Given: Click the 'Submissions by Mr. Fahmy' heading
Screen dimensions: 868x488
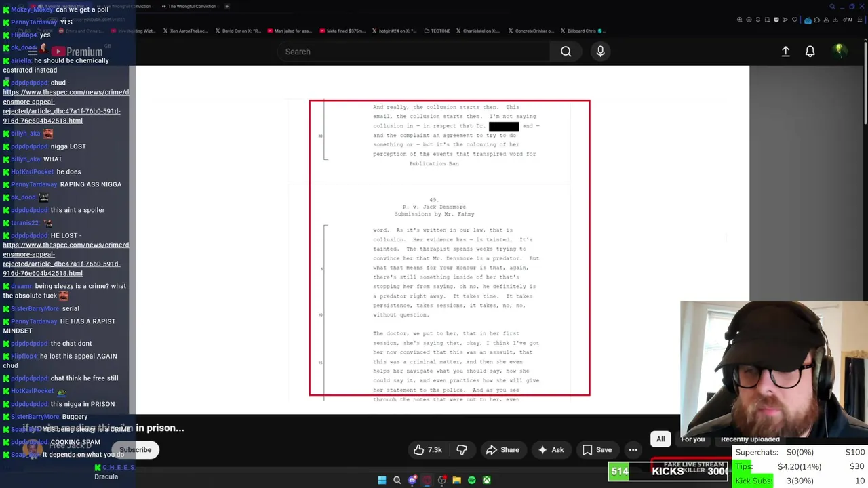Looking at the screenshot, I should point(434,214).
